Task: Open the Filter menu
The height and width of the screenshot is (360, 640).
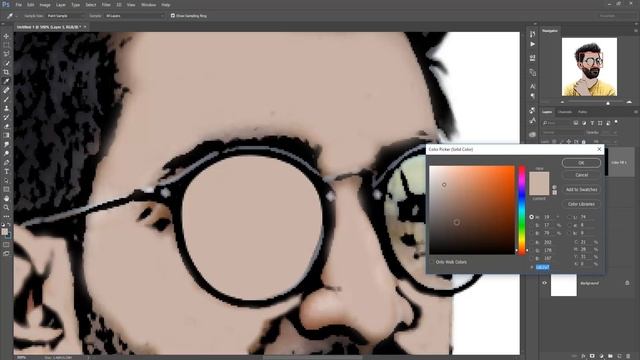Action: tap(106, 5)
